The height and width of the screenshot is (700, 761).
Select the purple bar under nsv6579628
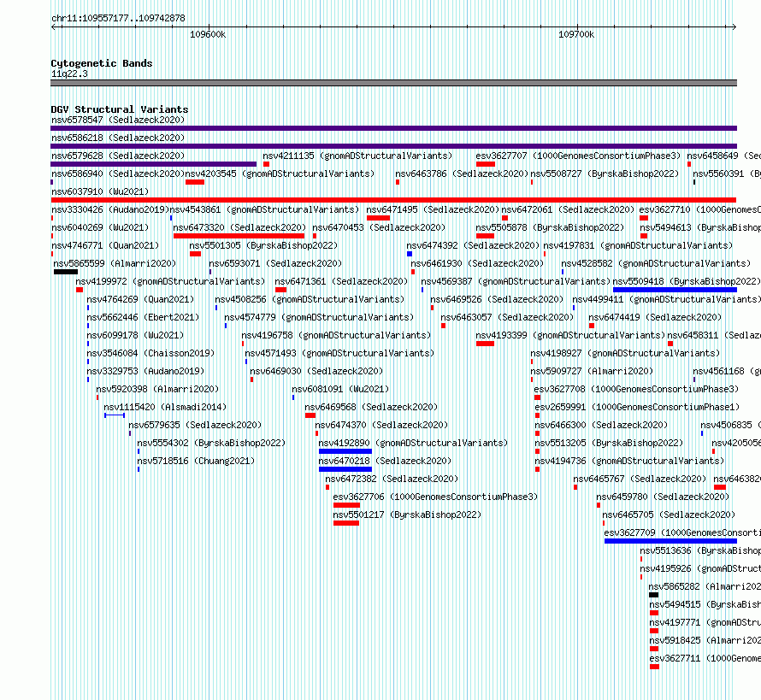pos(153,164)
